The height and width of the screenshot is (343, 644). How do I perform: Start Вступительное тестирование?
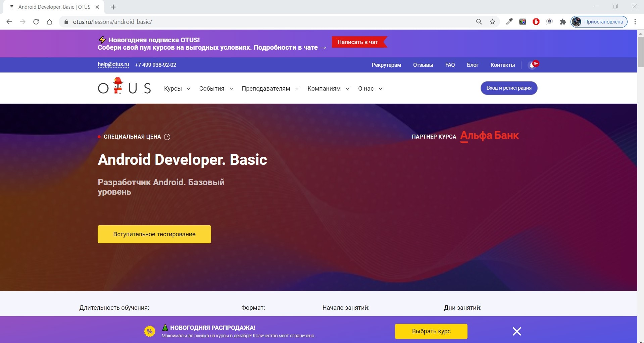[x=154, y=234]
